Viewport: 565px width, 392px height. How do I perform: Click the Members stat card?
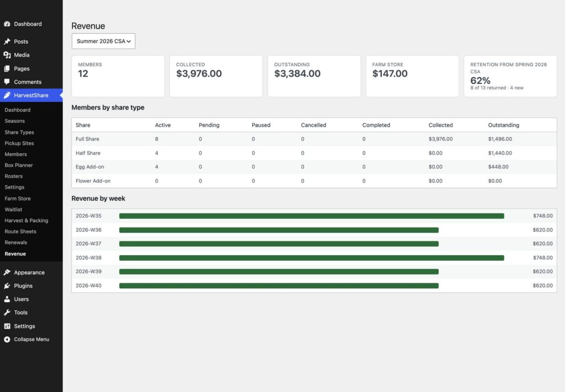118,76
